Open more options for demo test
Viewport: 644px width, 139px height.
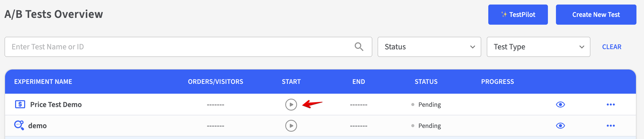point(611,126)
